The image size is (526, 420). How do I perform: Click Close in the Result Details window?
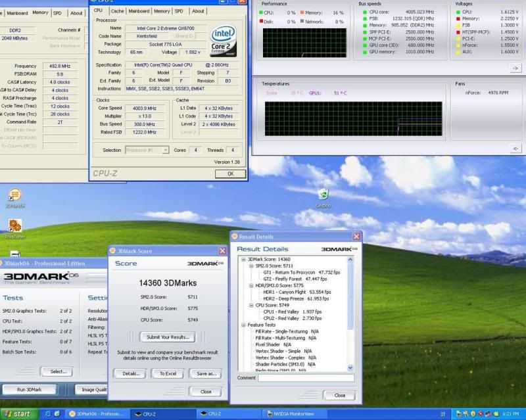click(x=339, y=395)
